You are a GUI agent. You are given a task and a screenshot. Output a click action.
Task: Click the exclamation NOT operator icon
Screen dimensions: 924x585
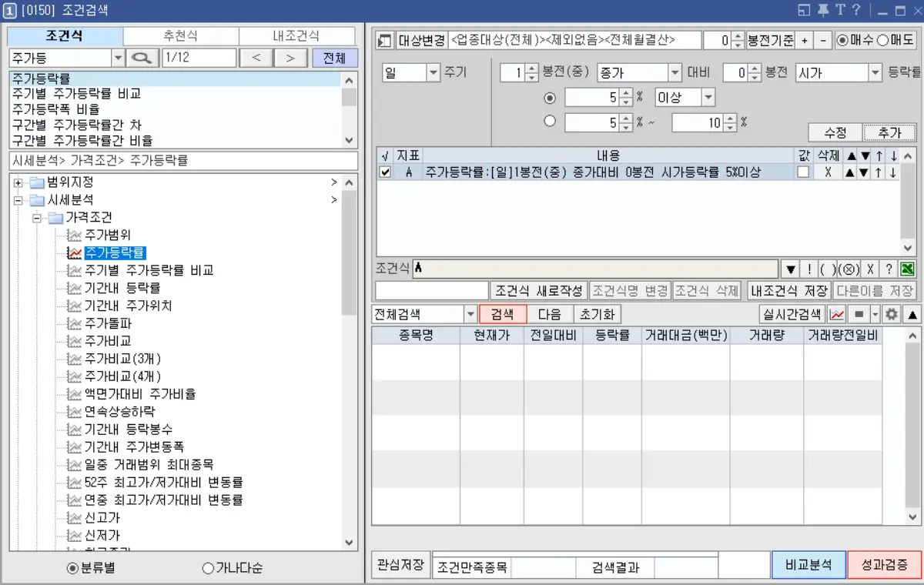pos(810,269)
